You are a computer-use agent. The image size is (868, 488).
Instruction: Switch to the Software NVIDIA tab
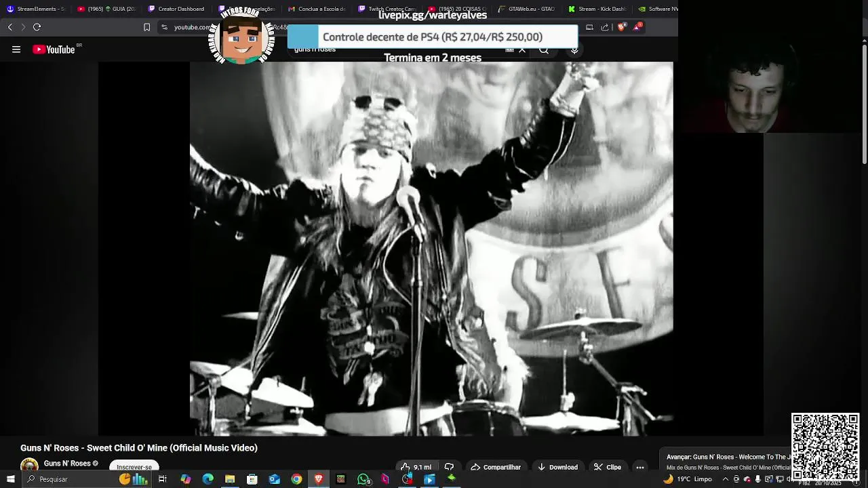[x=658, y=9]
